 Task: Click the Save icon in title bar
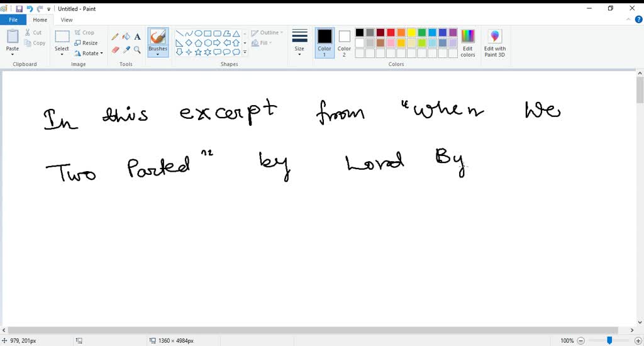(19, 9)
